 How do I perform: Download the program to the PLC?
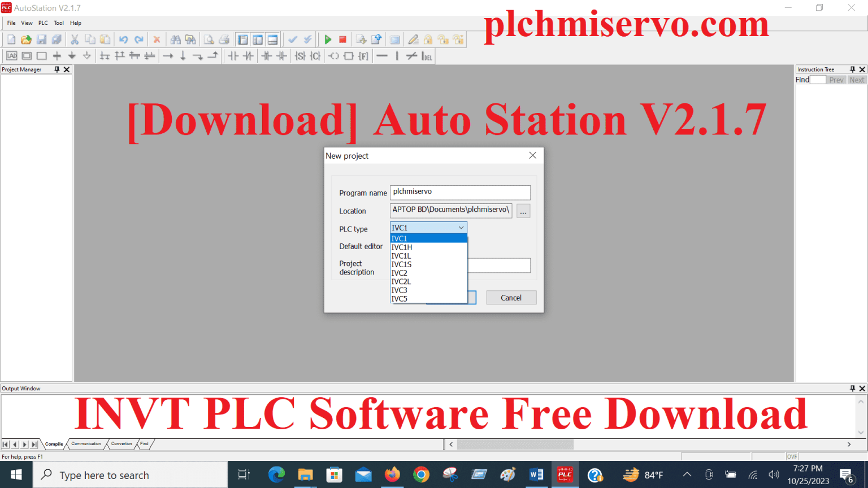362,39
